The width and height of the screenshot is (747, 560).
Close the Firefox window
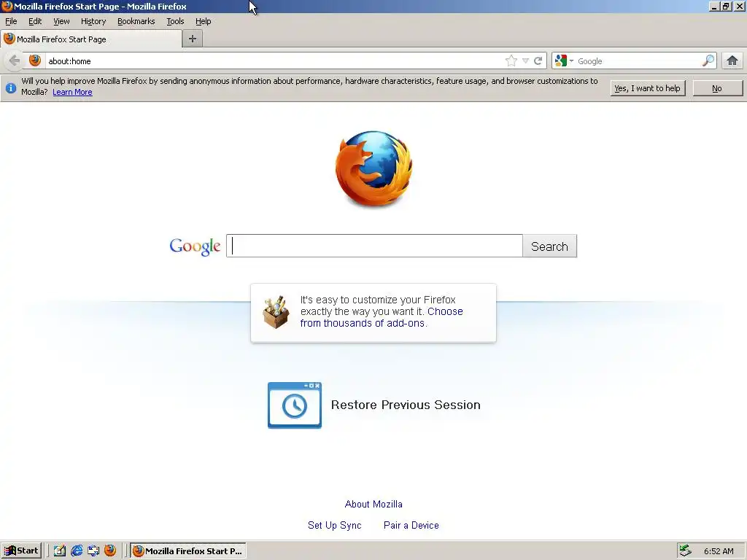pos(740,7)
